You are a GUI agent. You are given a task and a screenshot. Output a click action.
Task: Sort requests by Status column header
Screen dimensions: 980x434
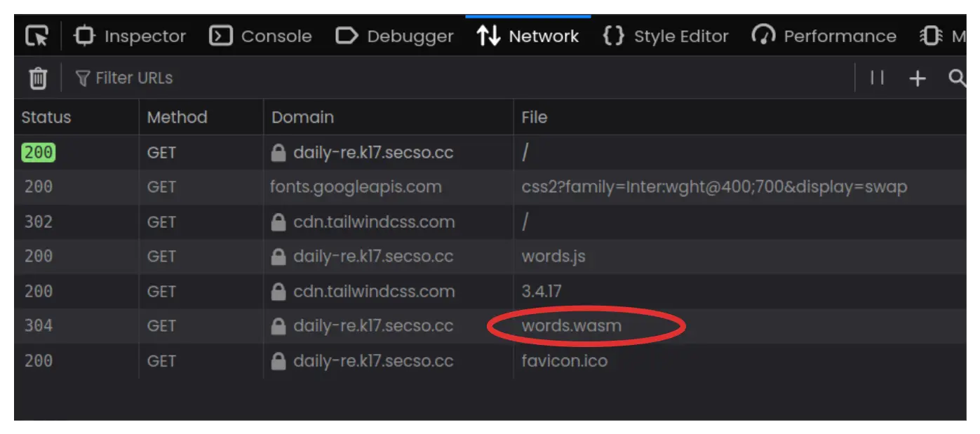46,117
